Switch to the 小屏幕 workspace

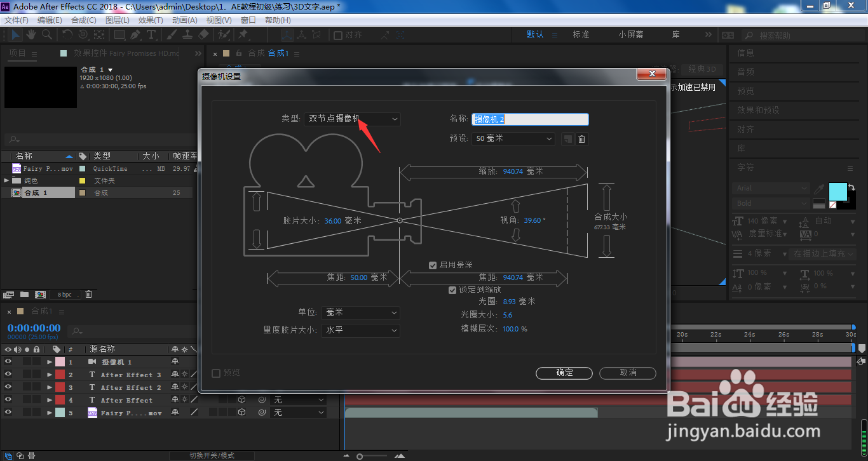point(631,35)
